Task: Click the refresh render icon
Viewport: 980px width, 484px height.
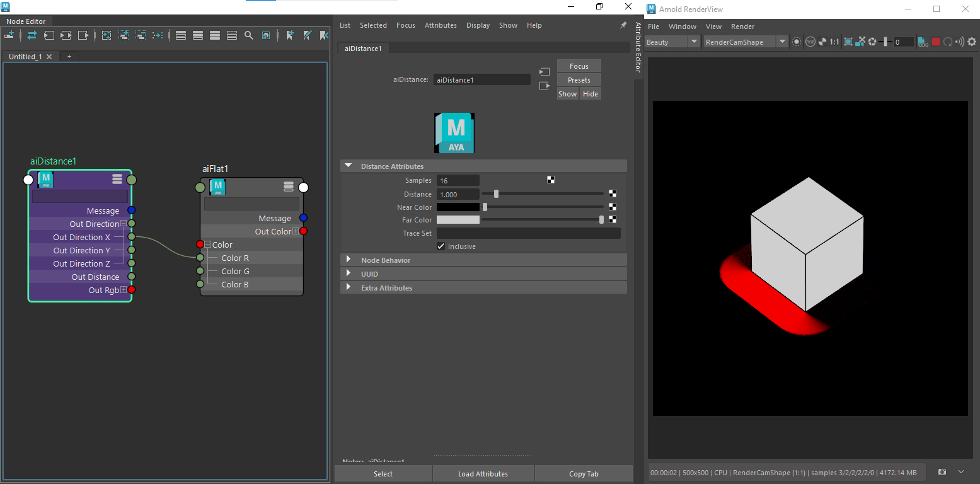Action: 947,42
